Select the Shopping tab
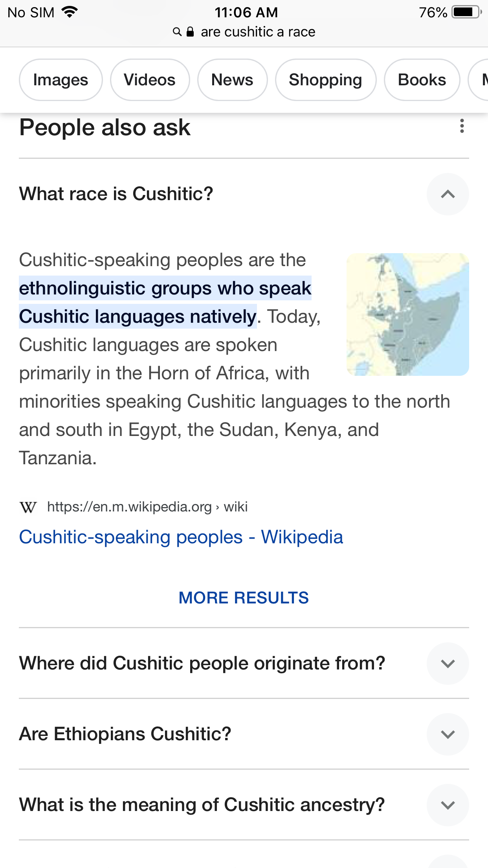Viewport: 488px width, 868px height. tap(326, 80)
